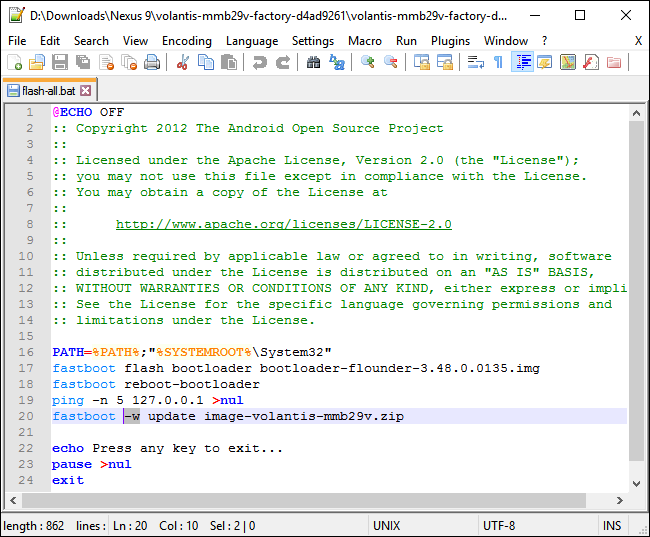Open the apache.org license link

point(283,224)
